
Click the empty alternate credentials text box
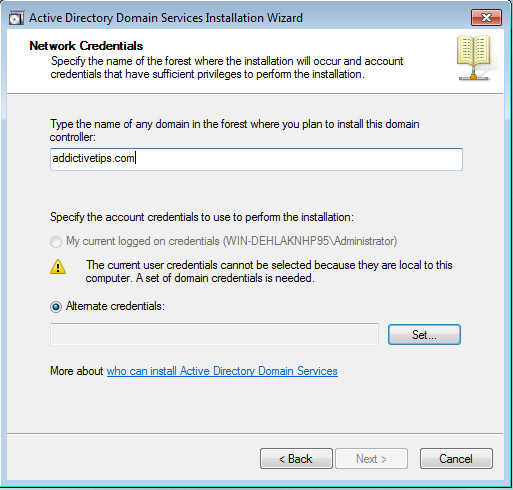214,334
